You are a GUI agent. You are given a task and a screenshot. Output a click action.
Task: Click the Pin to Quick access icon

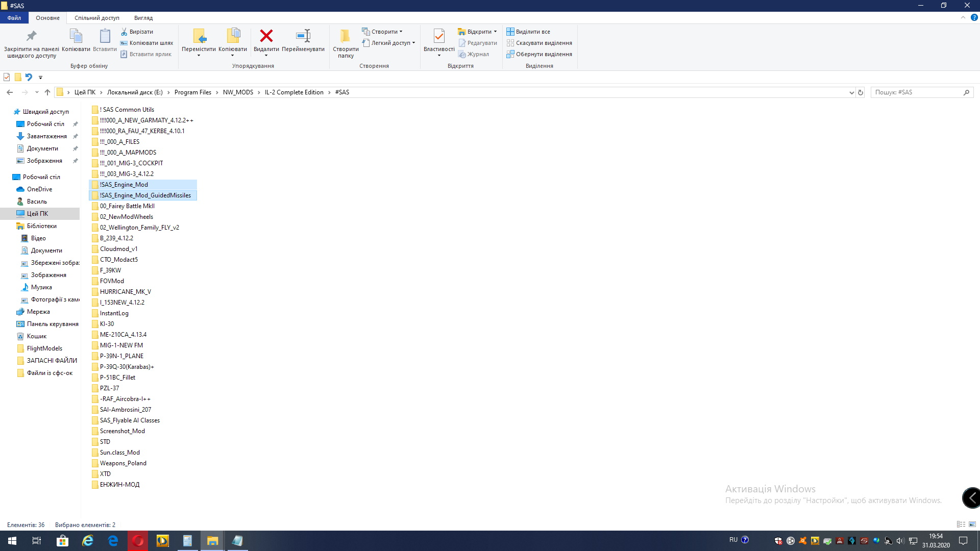click(31, 36)
